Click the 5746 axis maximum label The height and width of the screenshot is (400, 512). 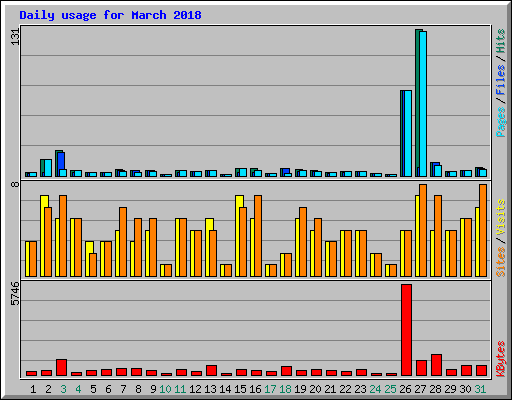coord(15,293)
